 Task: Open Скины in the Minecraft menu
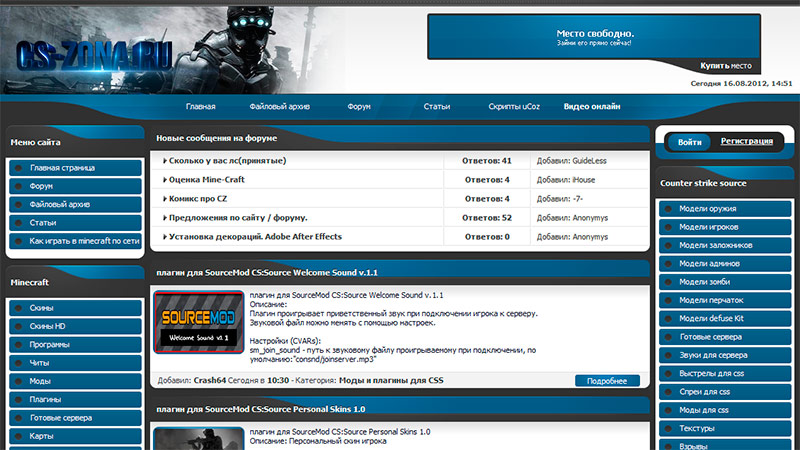(75, 308)
